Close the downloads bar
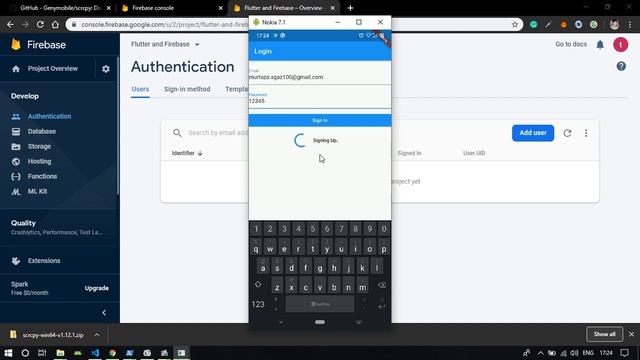 coord(631,334)
